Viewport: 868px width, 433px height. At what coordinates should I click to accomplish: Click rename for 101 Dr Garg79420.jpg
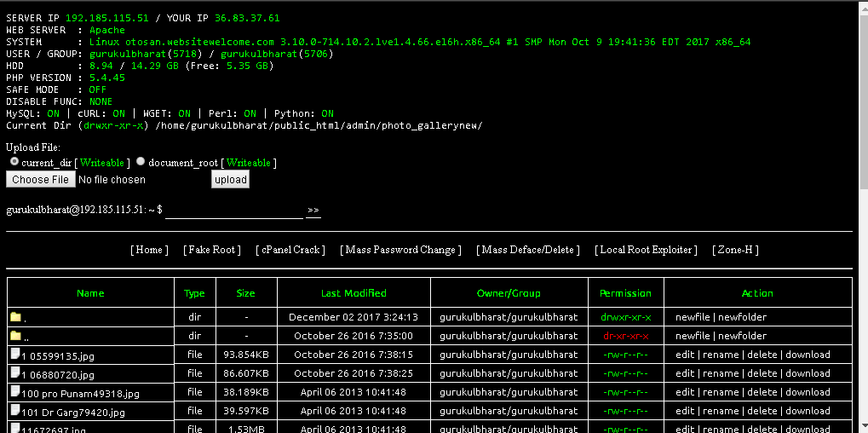721,412
